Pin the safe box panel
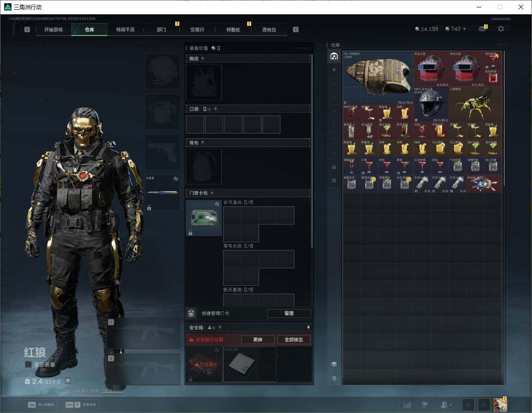 308,327
